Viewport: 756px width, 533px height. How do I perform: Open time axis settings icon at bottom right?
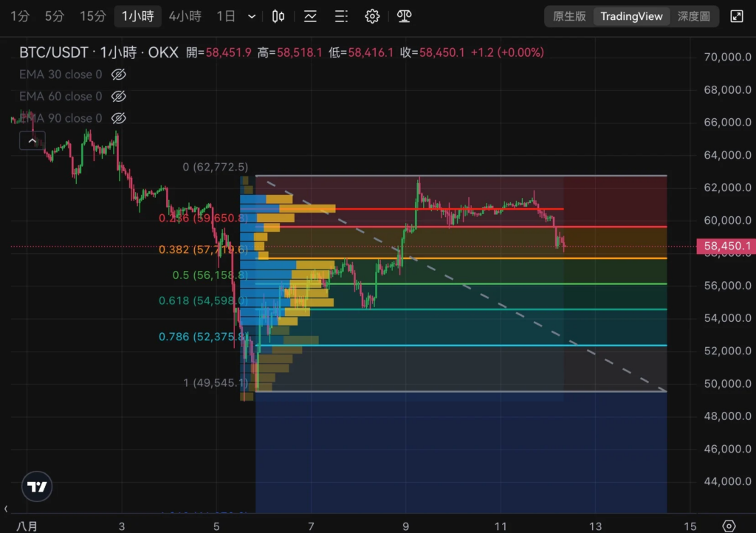coord(729,526)
